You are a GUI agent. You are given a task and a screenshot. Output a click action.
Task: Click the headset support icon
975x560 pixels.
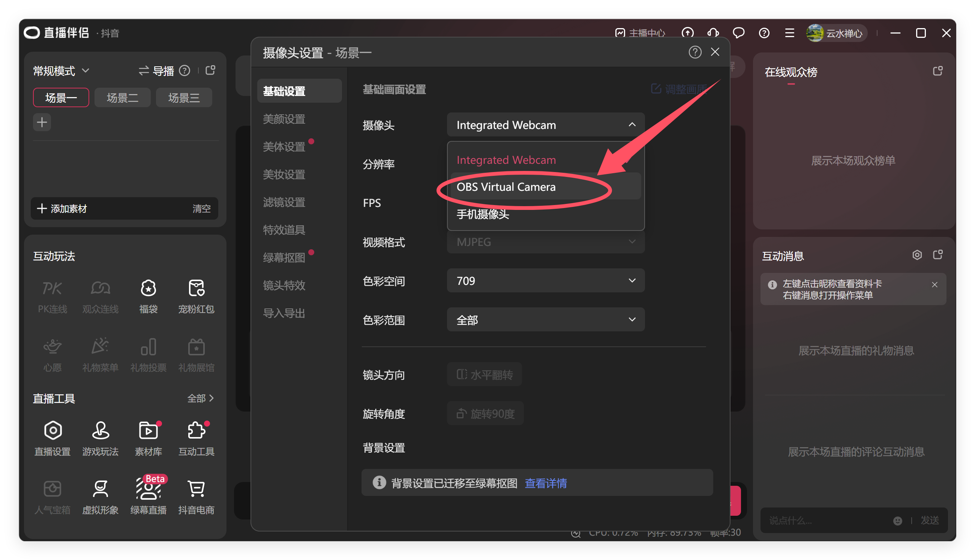coord(713,33)
